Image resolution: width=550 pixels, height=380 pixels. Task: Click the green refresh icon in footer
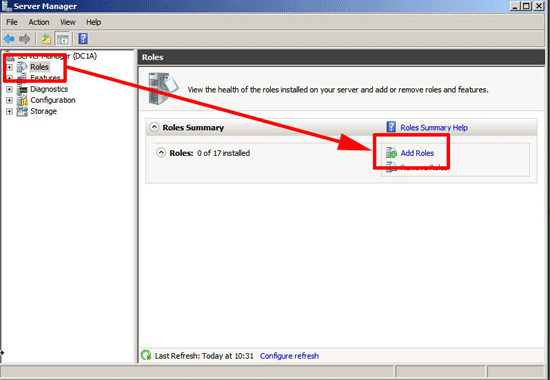(146, 355)
